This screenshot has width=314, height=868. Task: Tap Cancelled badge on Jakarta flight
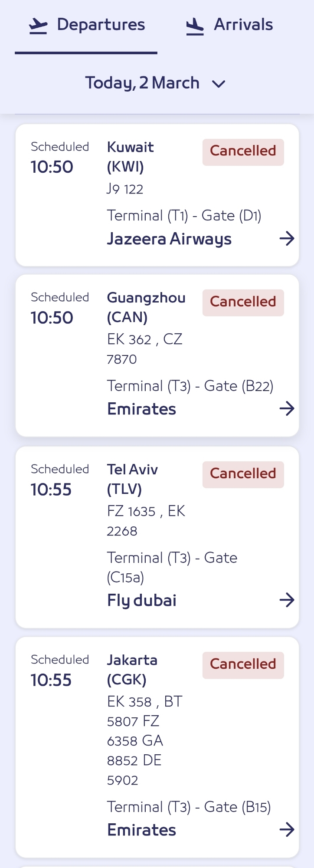tap(243, 664)
